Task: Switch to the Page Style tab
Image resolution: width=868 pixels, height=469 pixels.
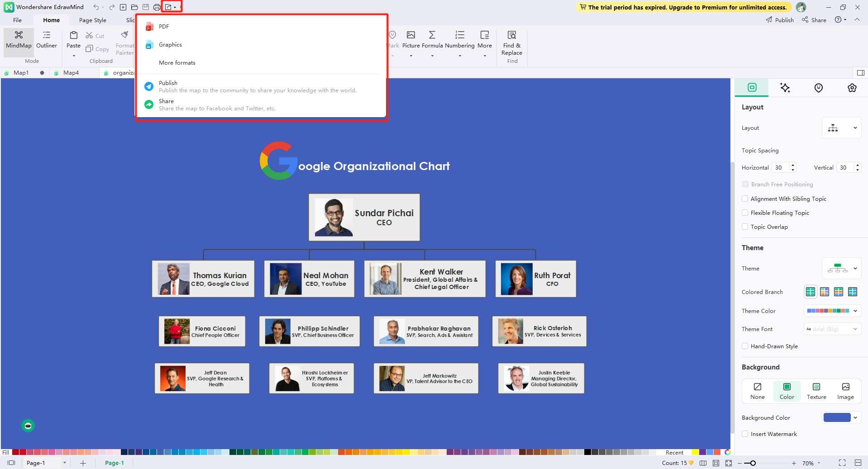Action: click(93, 20)
